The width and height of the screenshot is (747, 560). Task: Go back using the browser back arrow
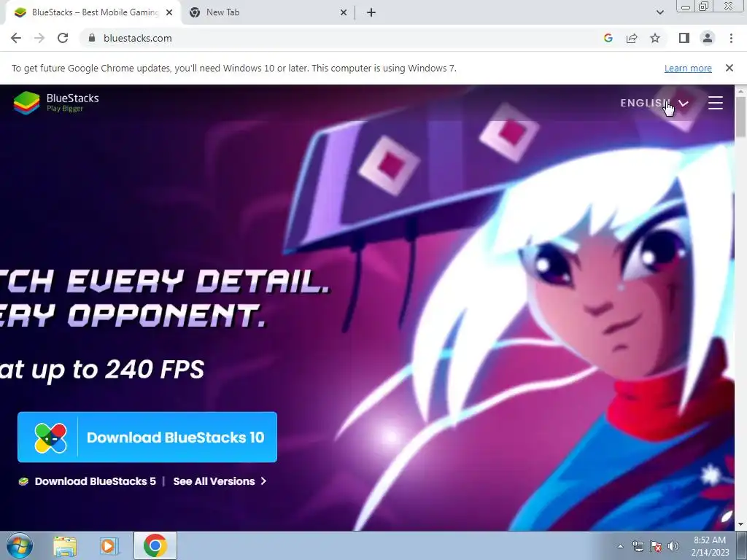pyautogui.click(x=16, y=38)
